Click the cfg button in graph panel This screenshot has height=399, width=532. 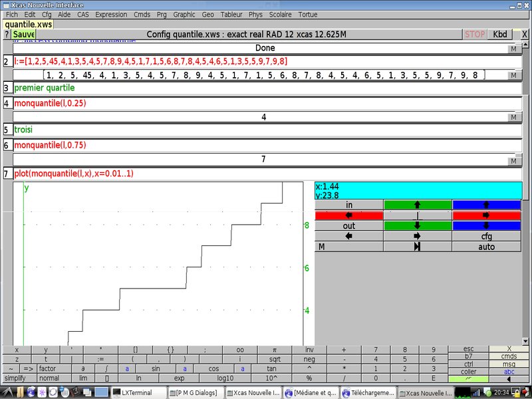pos(485,236)
